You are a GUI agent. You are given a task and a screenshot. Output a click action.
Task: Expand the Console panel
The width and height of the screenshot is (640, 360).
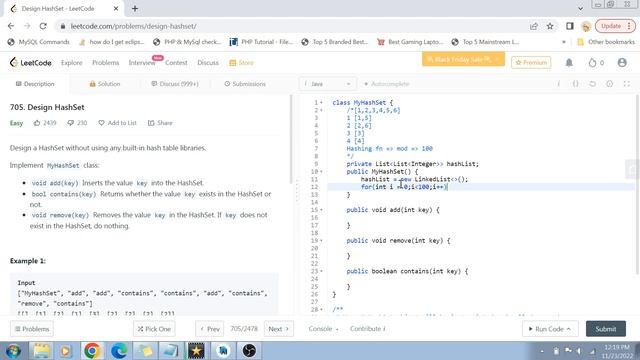point(323,329)
